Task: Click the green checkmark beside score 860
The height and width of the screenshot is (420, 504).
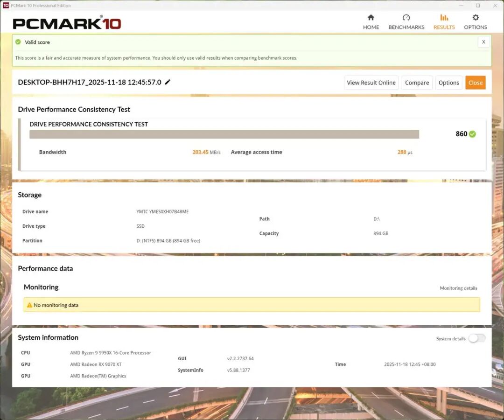Action: [472, 134]
